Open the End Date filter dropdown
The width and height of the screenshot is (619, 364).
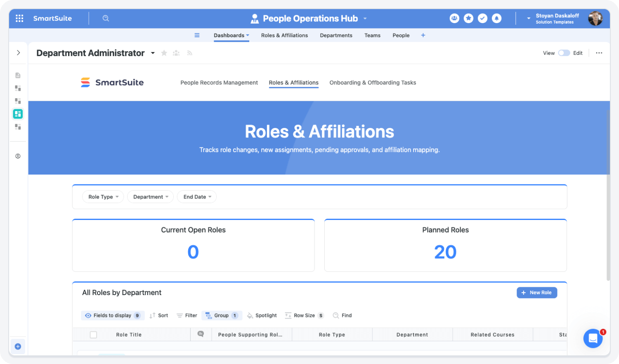[x=197, y=197]
